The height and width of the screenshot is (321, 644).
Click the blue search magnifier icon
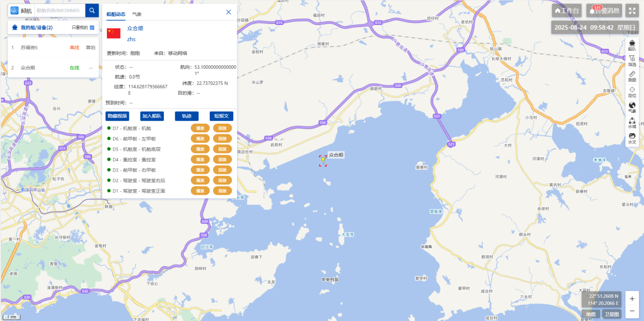tap(92, 10)
